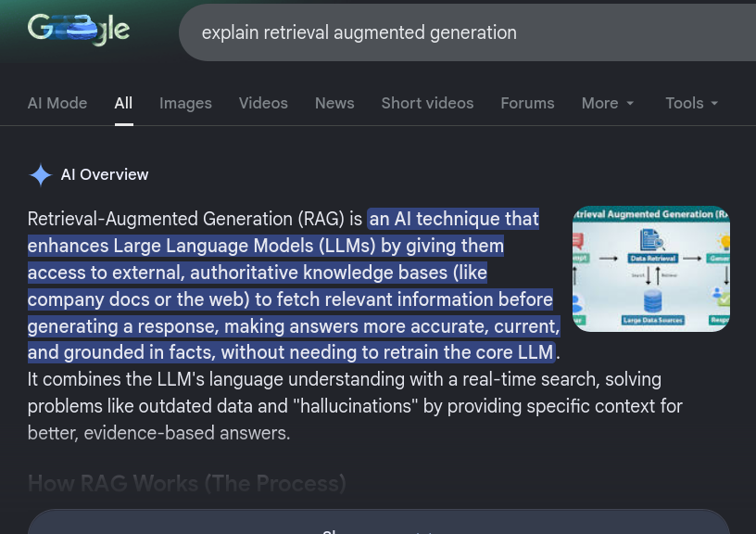Open the Tools dropdown
The image size is (756, 534).
click(691, 103)
